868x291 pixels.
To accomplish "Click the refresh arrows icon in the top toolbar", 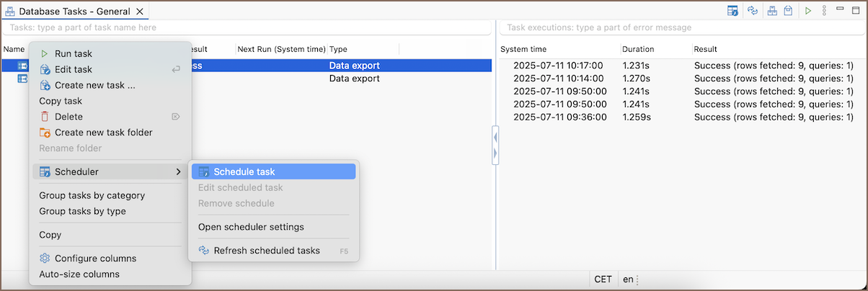I will coord(753,11).
